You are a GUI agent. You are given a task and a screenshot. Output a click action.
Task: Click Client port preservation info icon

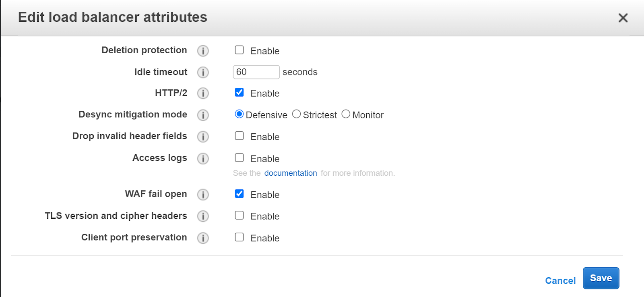203,238
